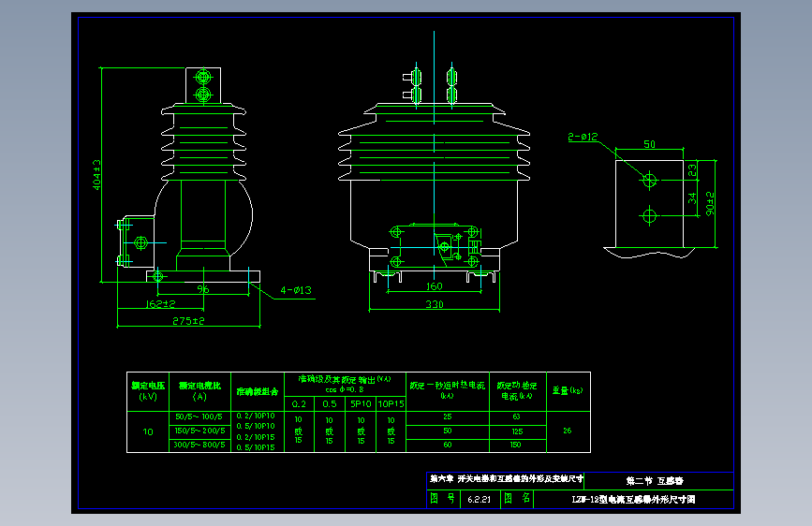Click the 重量(kg) column header
Screen dimensions: 812x526
pos(568,390)
